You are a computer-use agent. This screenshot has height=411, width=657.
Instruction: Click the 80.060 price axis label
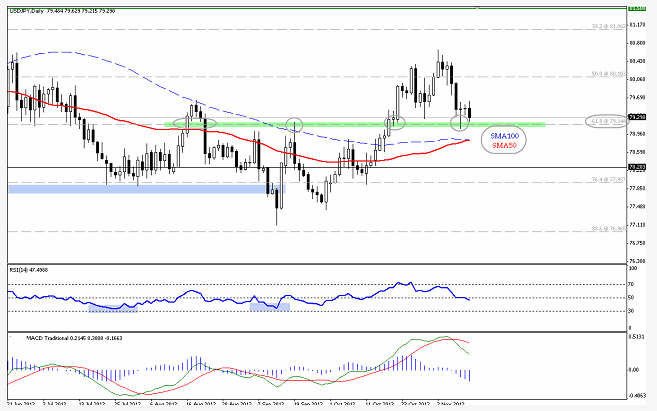pyautogui.click(x=637, y=79)
